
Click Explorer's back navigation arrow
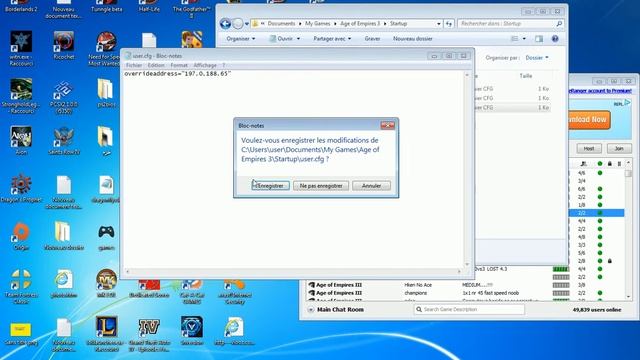[225, 24]
